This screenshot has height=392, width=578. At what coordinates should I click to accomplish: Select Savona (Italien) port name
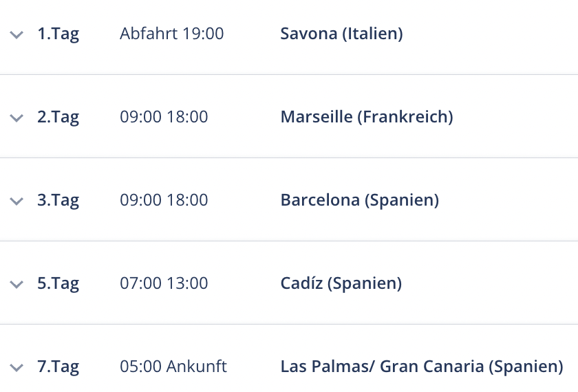tap(342, 34)
